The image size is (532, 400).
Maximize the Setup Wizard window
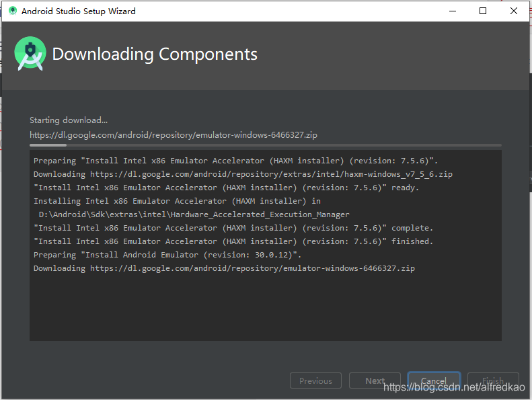[x=483, y=11]
